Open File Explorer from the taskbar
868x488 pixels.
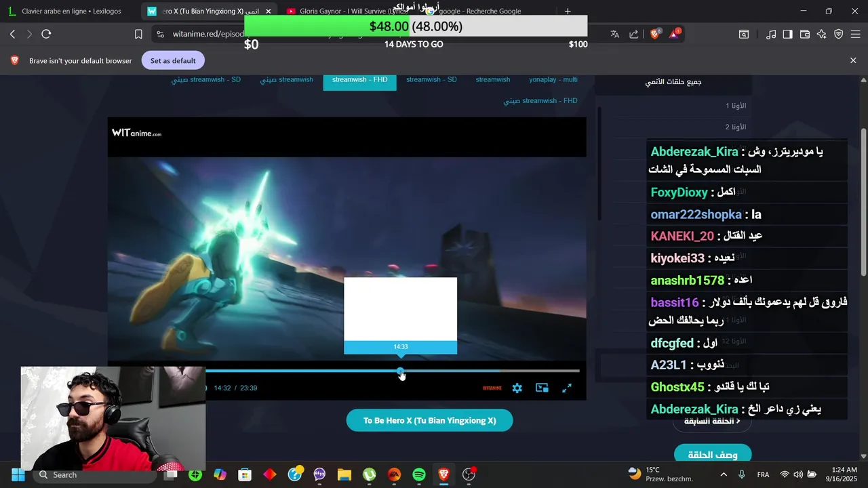(x=344, y=474)
